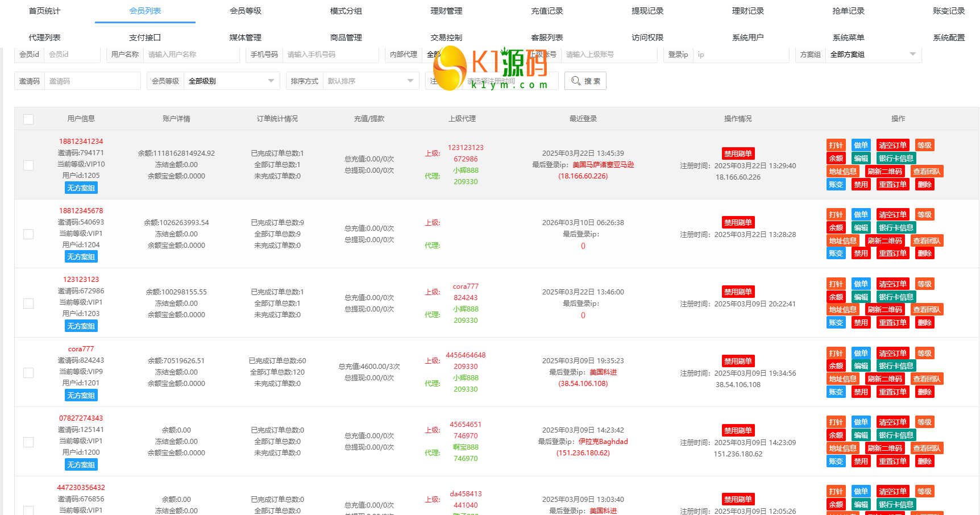Viewport: 980px width, 515px height.
Task: Check the row for user 18812341234
Action: point(28,165)
